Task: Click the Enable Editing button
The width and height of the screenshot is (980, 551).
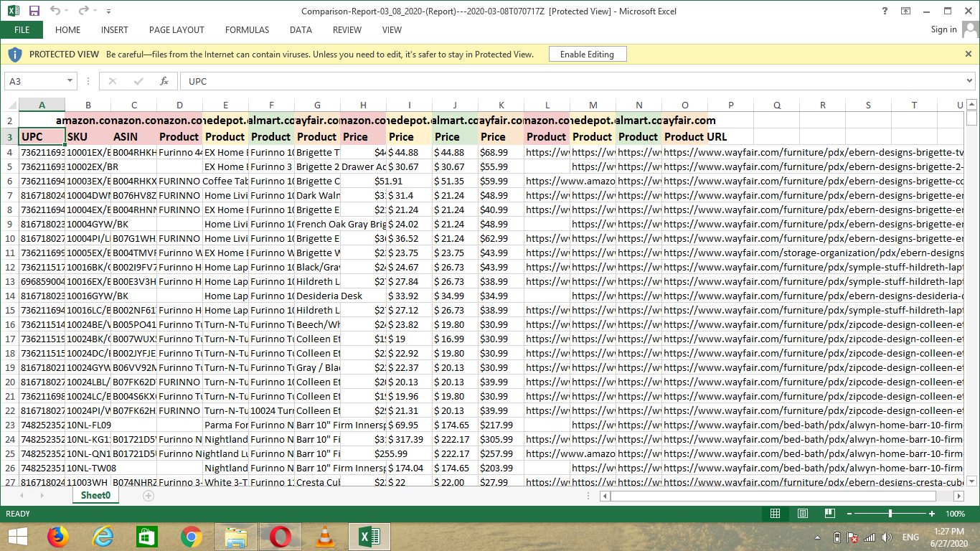Action: [587, 55]
